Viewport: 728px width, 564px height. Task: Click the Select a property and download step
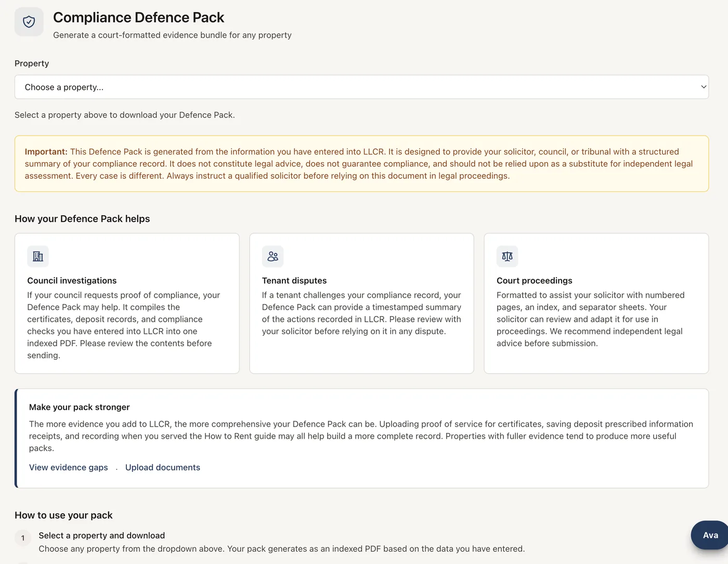point(102,535)
